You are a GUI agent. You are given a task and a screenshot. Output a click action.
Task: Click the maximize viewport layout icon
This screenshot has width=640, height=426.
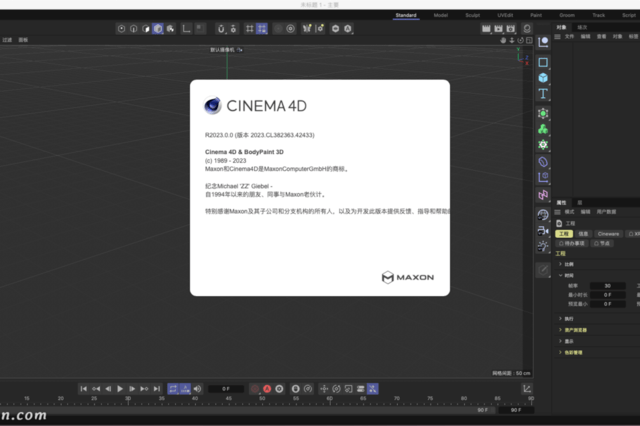coord(529,40)
